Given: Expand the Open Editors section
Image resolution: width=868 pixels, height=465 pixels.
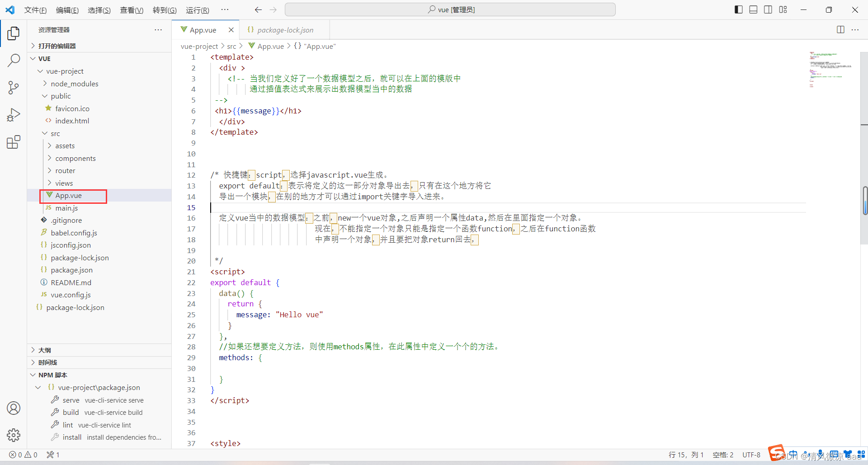Looking at the screenshot, I should 99,46.
